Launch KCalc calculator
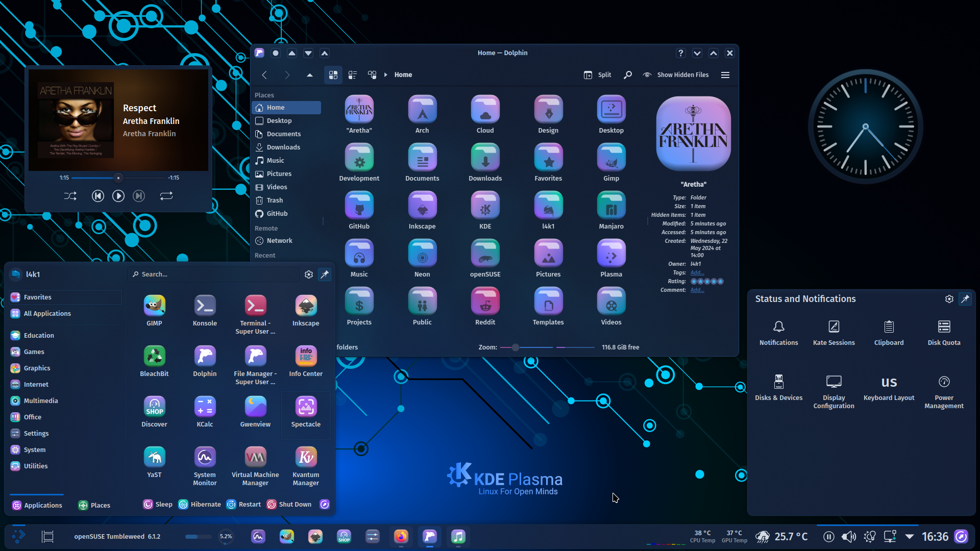Viewport: 980px width, 551px height. click(x=205, y=412)
